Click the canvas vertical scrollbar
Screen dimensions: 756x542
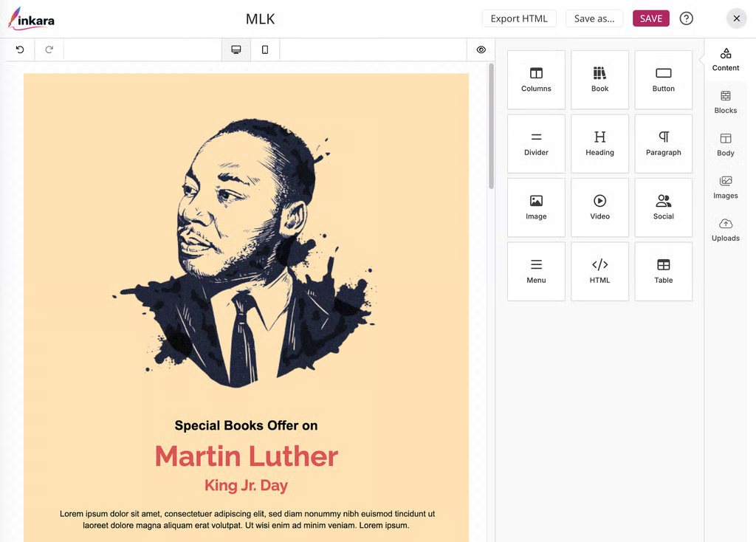click(491, 126)
